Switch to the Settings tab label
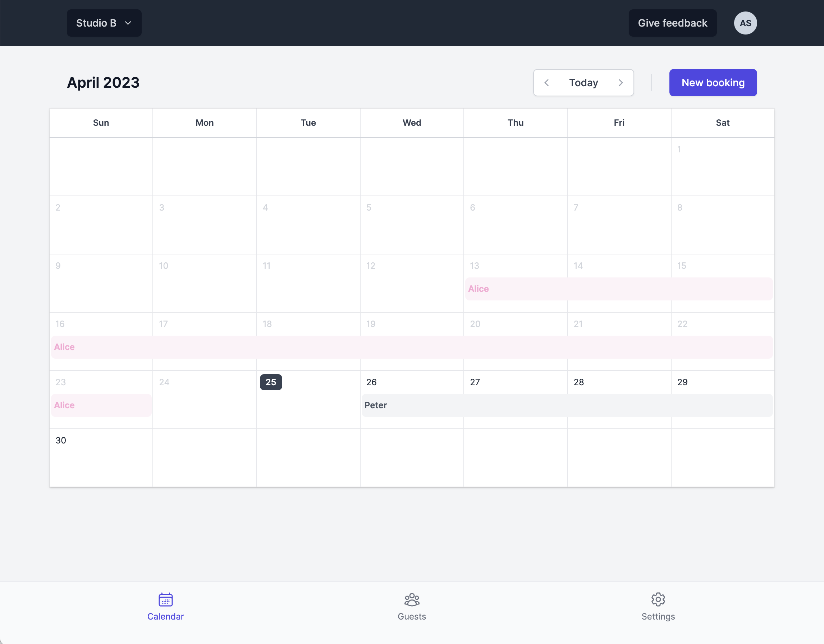The image size is (824, 644). [x=658, y=616]
